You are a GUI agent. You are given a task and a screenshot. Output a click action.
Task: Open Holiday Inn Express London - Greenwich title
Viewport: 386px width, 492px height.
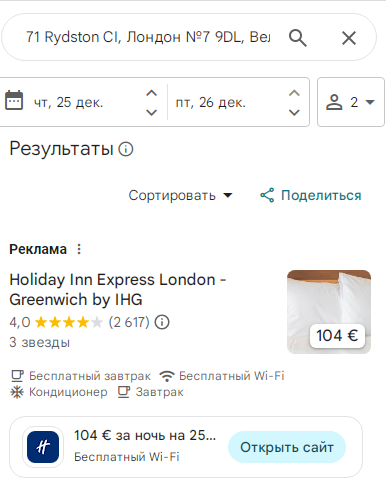118,289
